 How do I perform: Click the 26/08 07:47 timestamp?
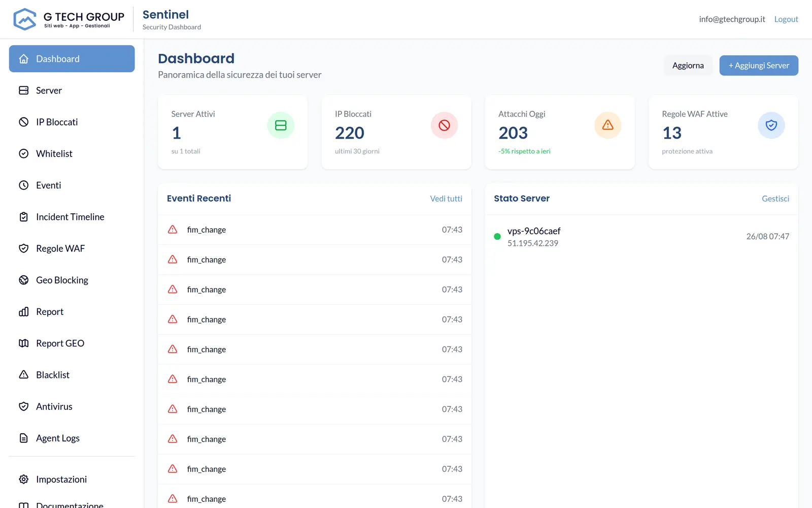(768, 236)
